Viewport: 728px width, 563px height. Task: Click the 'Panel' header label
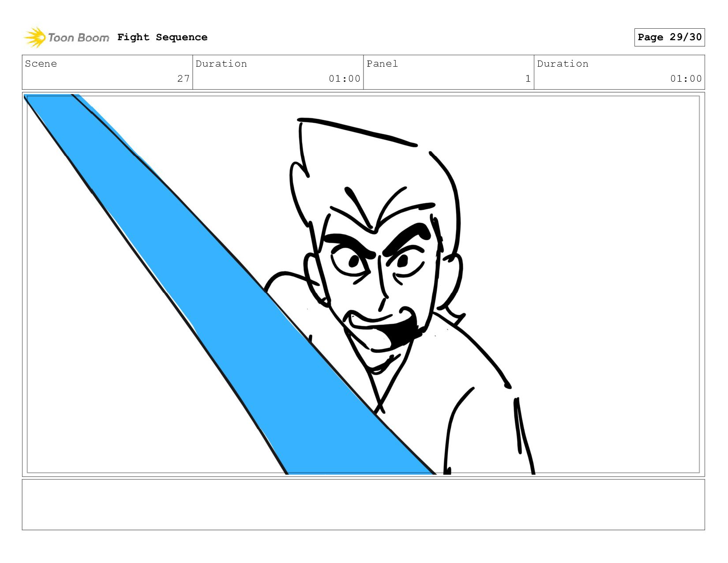pos(382,64)
